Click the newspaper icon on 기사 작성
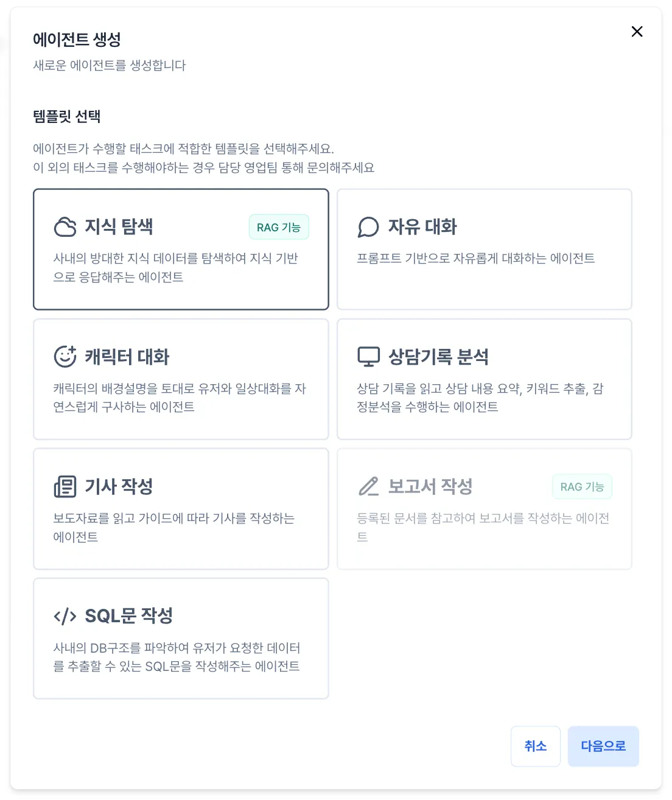This screenshot has height=800, width=672. coord(65,486)
